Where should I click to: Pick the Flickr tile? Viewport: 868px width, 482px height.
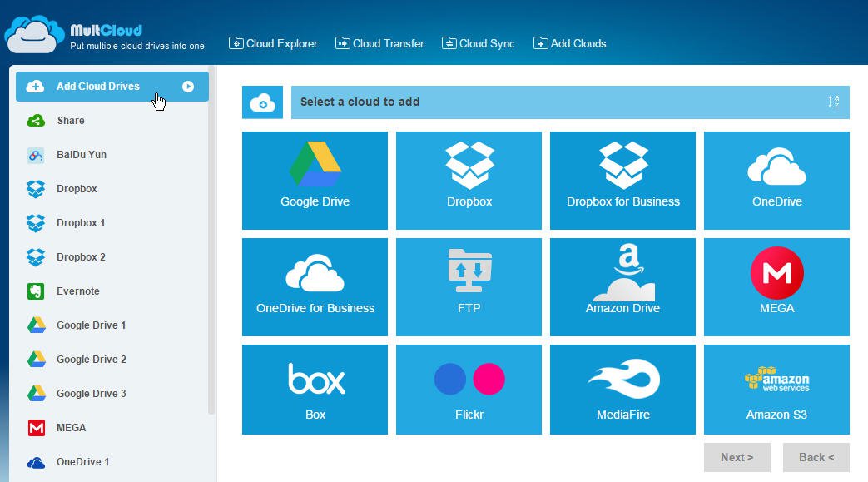[469, 390]
